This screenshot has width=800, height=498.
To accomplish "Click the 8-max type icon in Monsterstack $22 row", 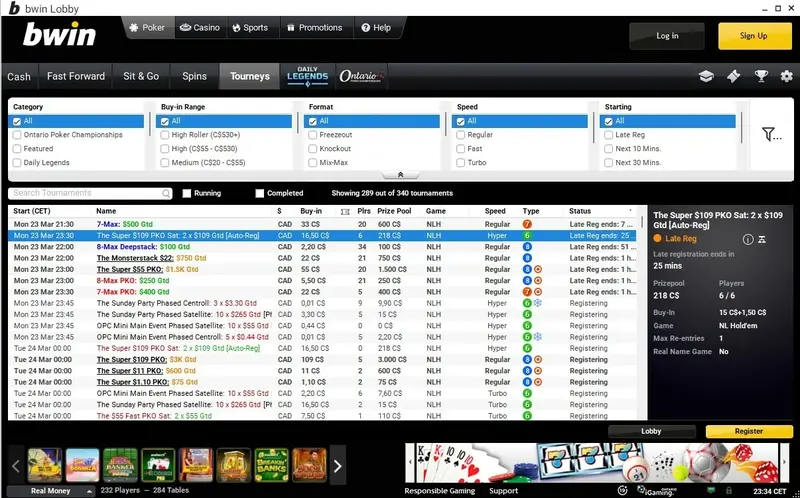I will click(527, 258).
